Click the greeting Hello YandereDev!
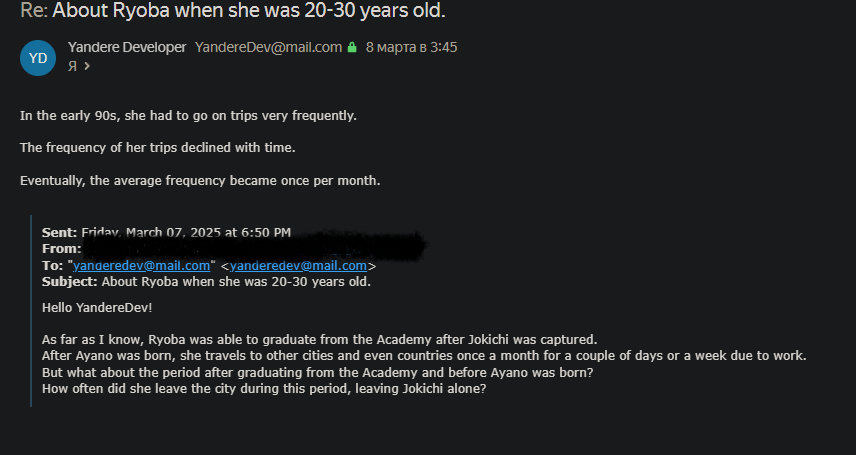Image resolution: width=856 pixels, height=455 pixels. pyautogui.click(x=97, y=307)
